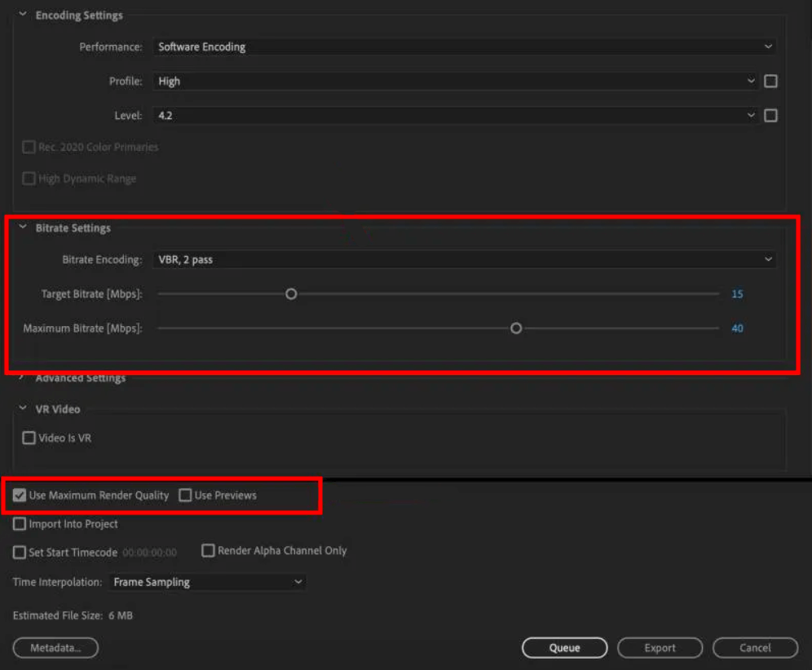Open the Metadata dialog
Image resolution: width=812 pixels, height=670 pixels.
(55, 648)
